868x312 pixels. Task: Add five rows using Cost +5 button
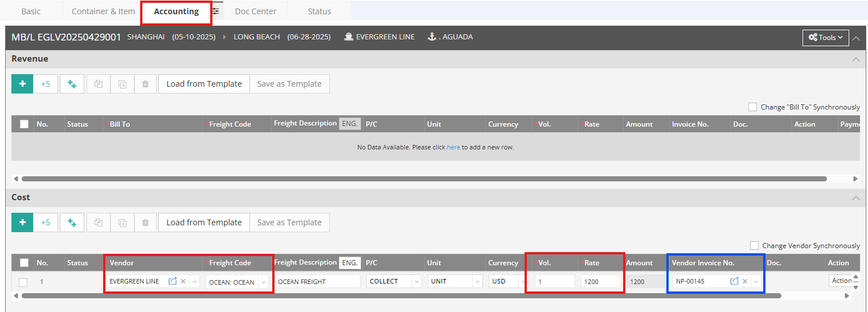tap(46, 222)
